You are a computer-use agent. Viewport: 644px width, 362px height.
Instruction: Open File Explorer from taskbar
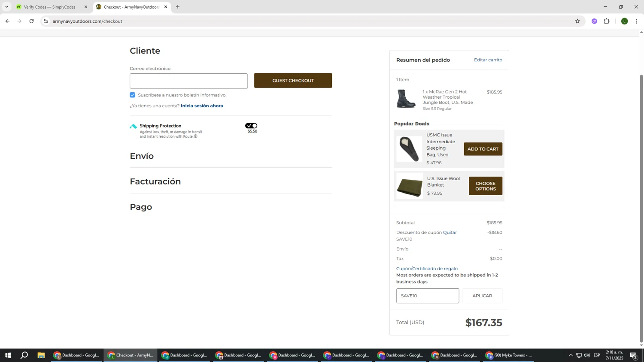tap(41, 355)
